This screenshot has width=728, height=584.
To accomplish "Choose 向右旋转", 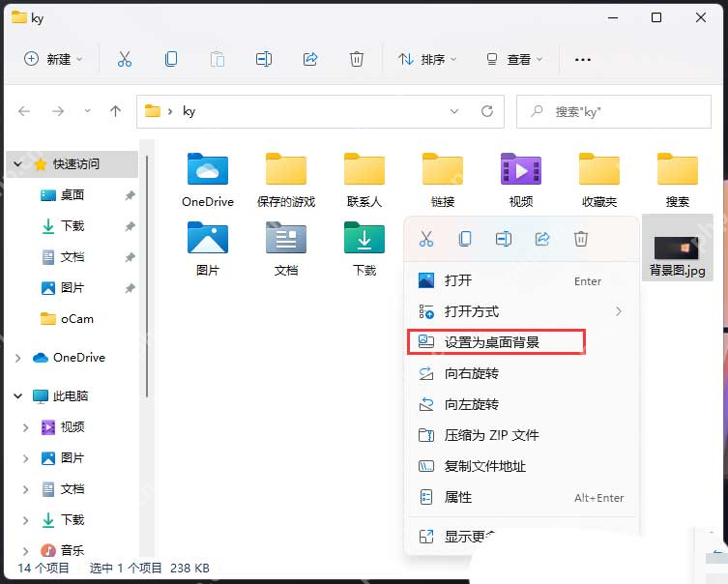I will pyautogui.click(x=522, y=373).
